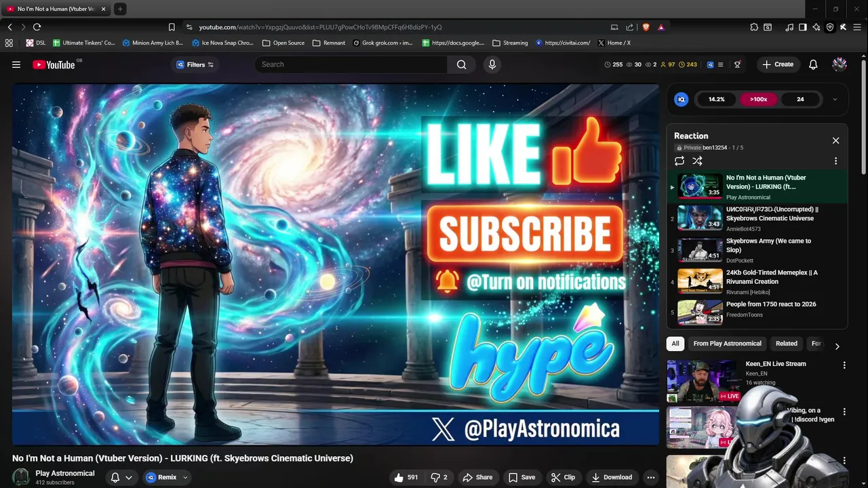Open the Open Source bookmarks folder
Viewport: 868px width, 488px height.
tap(283, 43)
